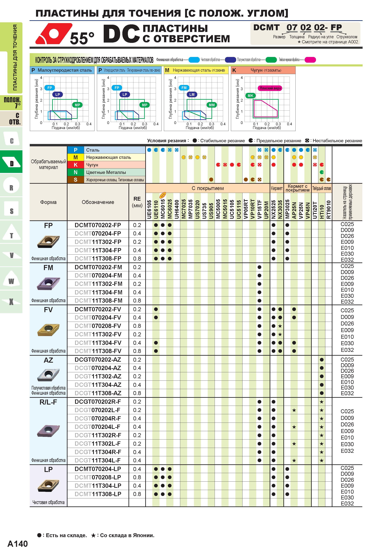The image size is (392, 555).
Task: Click the FP insert photo
Action: (x=48, y=242)
